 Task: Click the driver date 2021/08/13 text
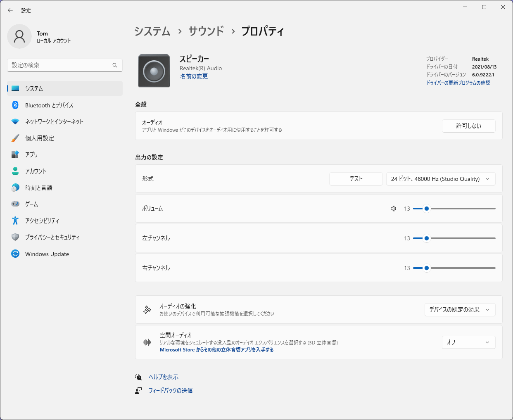point(484,67)
